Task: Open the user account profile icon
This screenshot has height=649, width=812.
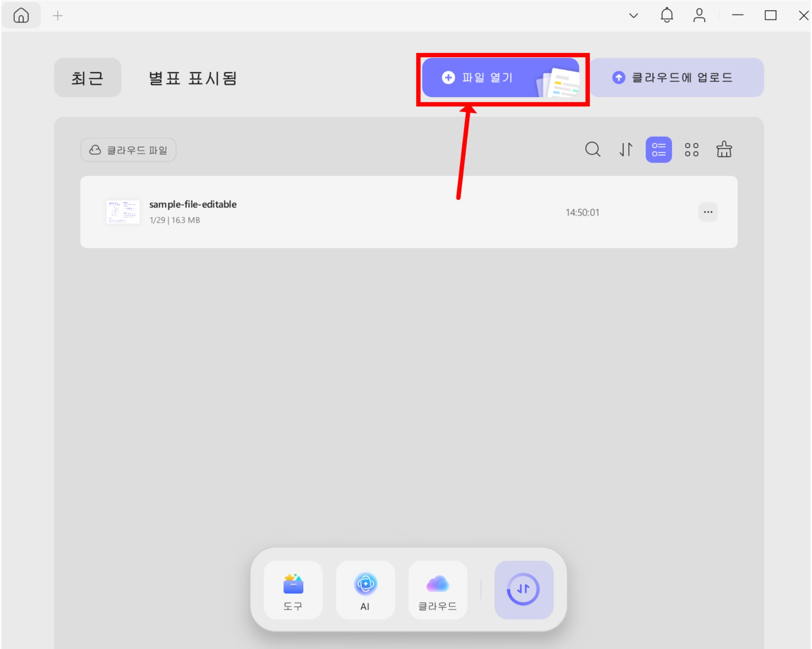Action: (x=699, y=16)
